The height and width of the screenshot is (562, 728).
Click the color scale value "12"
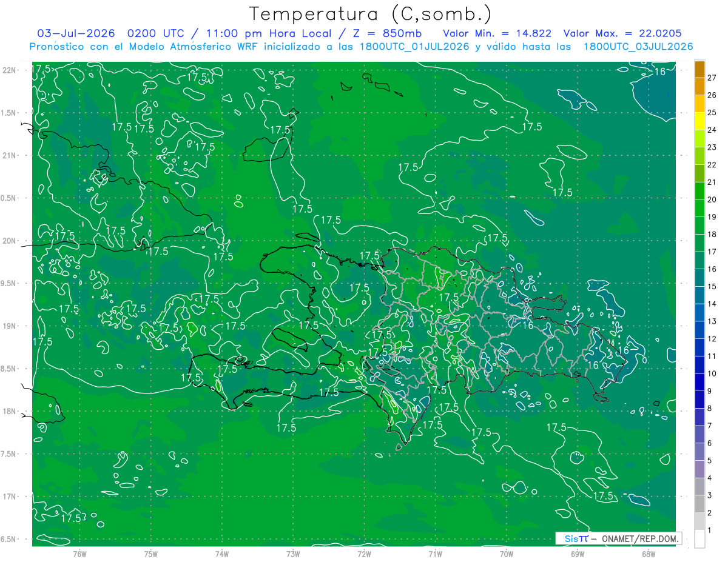[712, 338]
